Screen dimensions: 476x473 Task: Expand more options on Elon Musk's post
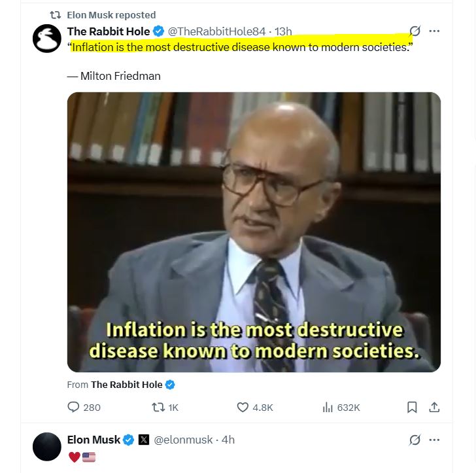434,440
